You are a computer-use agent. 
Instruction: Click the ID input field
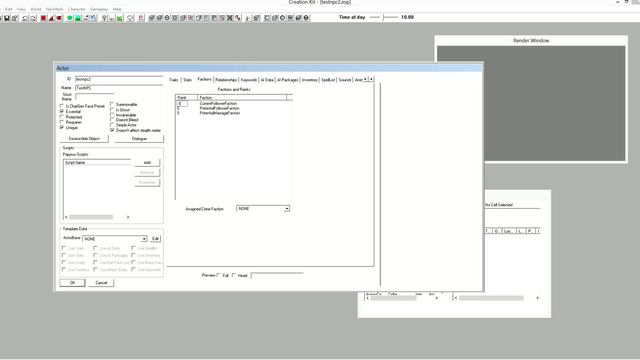point(119,79)
